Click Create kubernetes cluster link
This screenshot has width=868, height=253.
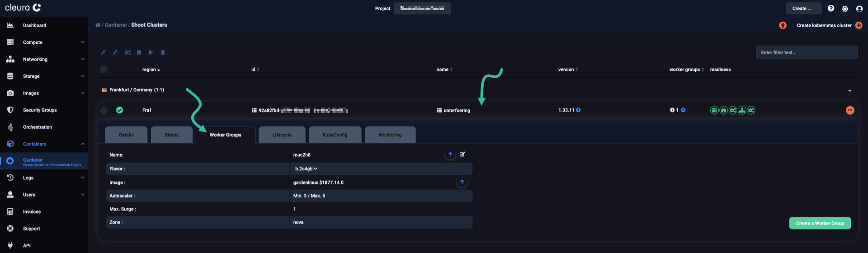(x=824, y=25)
